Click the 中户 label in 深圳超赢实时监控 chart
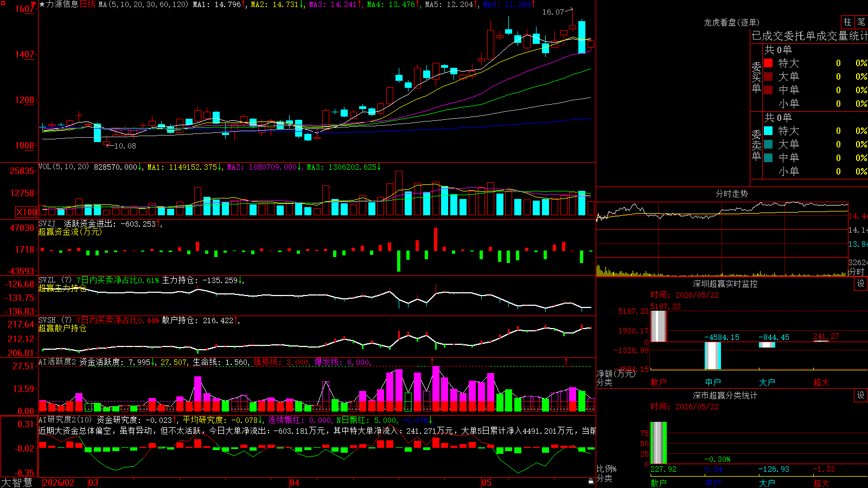 (713, 382)
